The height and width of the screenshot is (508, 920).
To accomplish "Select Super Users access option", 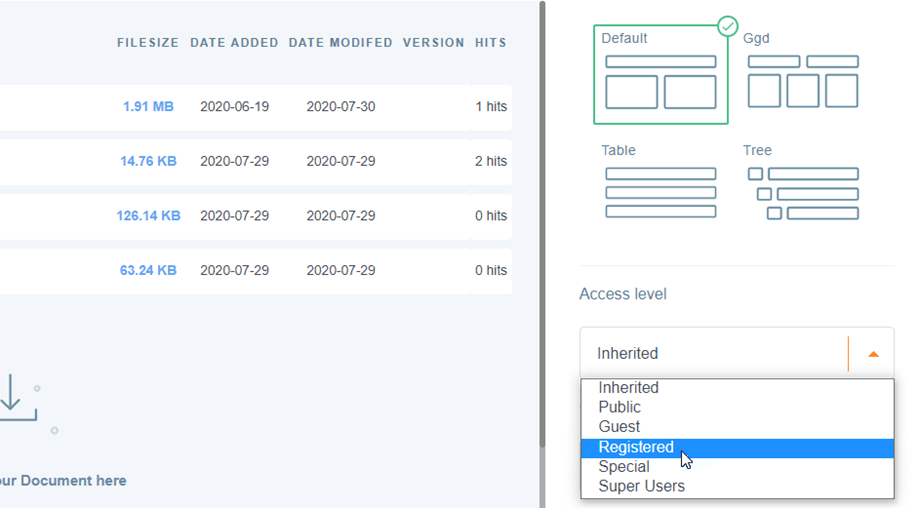I will [641, 487].
